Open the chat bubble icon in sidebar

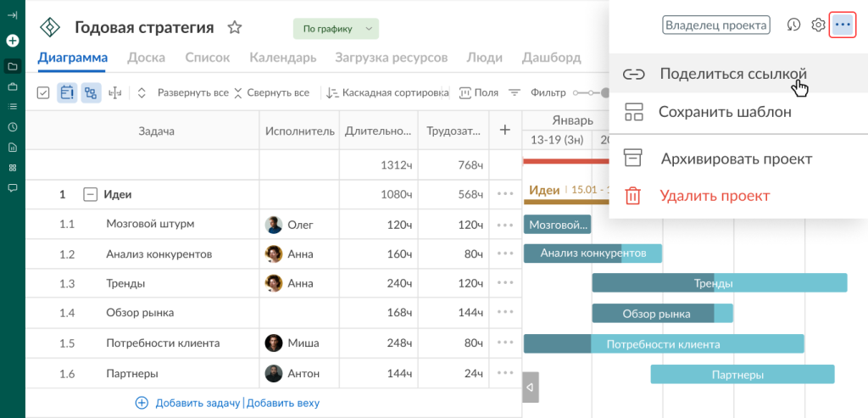[x=12, y=187]
